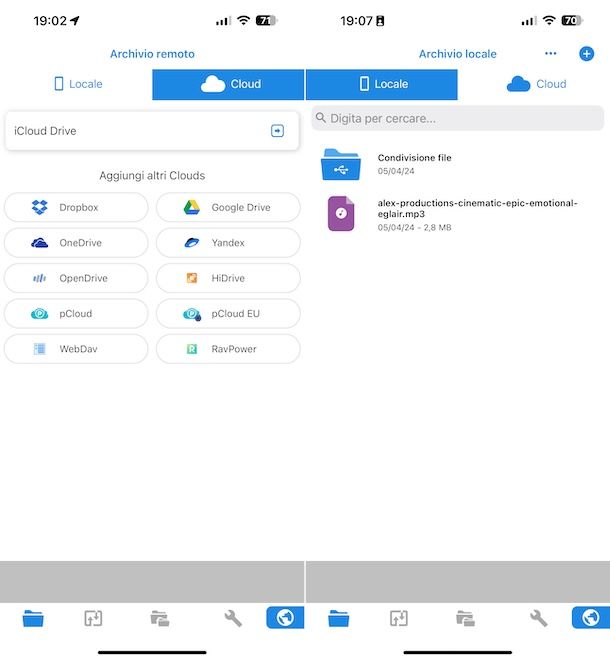This screenshot has height=660, width=610.
Task: Tap the Digita per cercare search field
Action: tap(458, 118)
